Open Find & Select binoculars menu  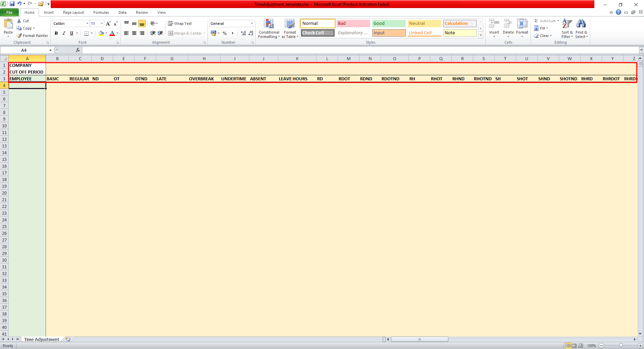[581, 29]
